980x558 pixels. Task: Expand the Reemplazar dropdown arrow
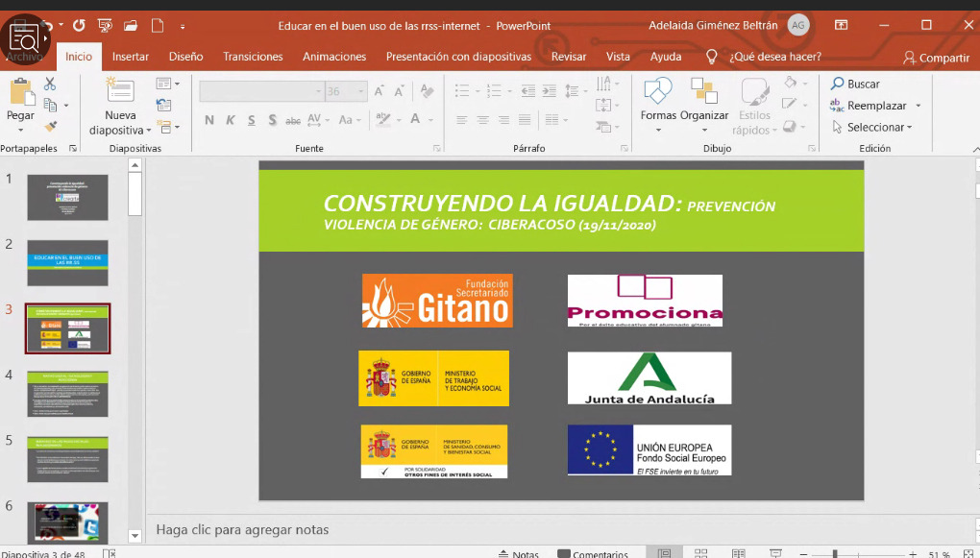[x=919, y=106]
